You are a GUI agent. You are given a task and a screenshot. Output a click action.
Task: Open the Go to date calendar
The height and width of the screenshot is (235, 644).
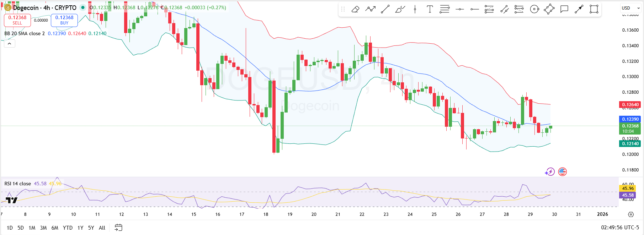(x=118, y=228)
